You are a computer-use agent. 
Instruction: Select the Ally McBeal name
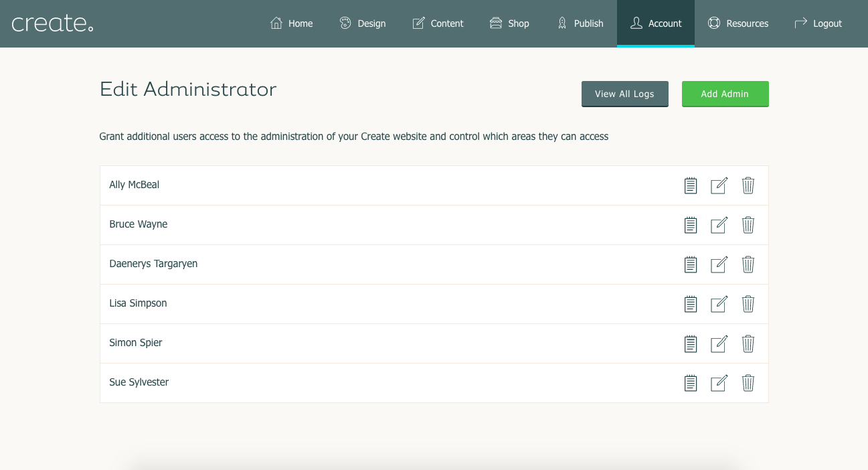pyautogui.click(x=135, y=185)
